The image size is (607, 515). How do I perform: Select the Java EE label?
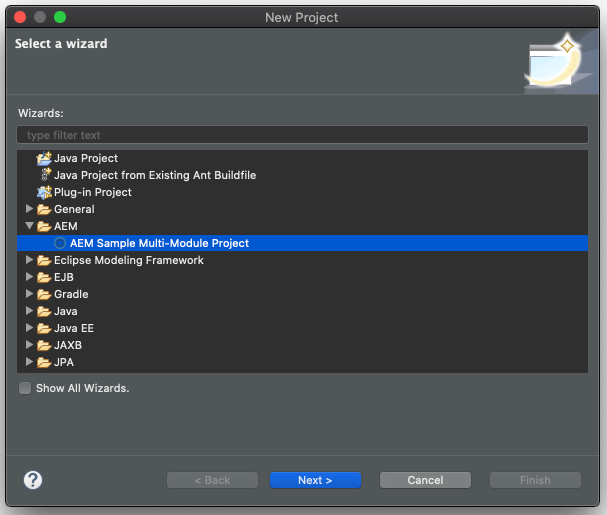[x=74, y=328]
